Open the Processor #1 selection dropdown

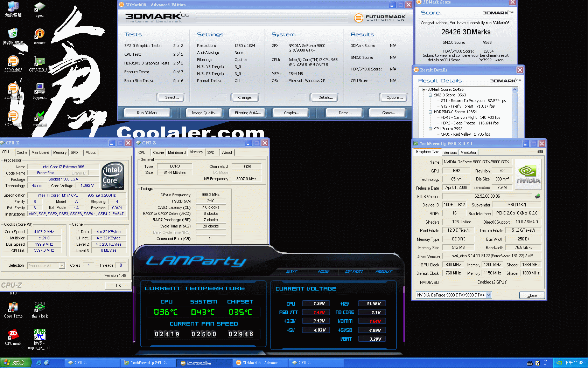pos(46,266)
